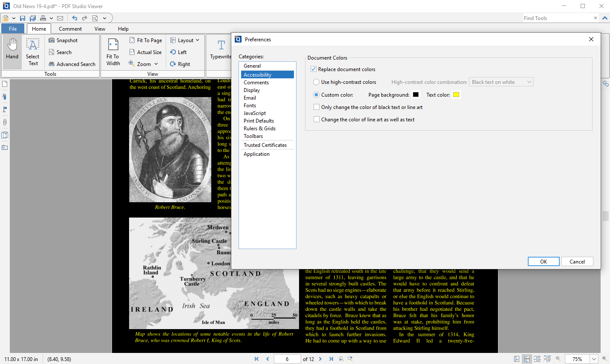This screenshot has height=364, width=610.
Task: Open the Search tool in ribbon
Action: coord(60,52)
